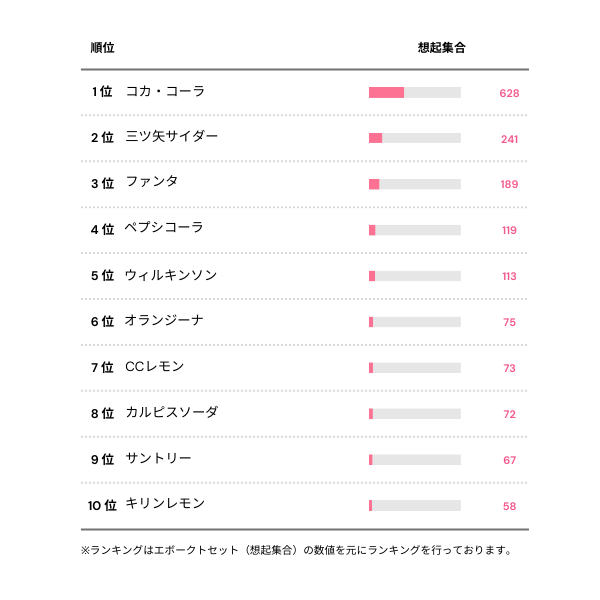Select the 三ツ矢サイダー row label
The height and width of the screenshot is (600, 600).
[171, 137]
